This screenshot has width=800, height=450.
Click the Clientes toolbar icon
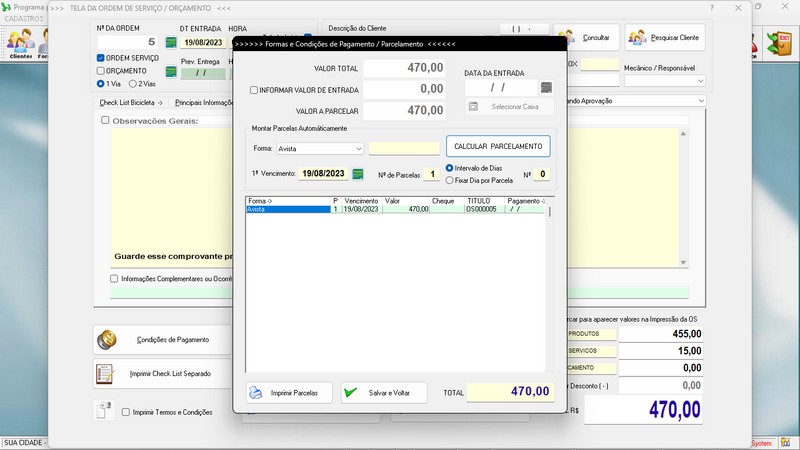[20, 41]
